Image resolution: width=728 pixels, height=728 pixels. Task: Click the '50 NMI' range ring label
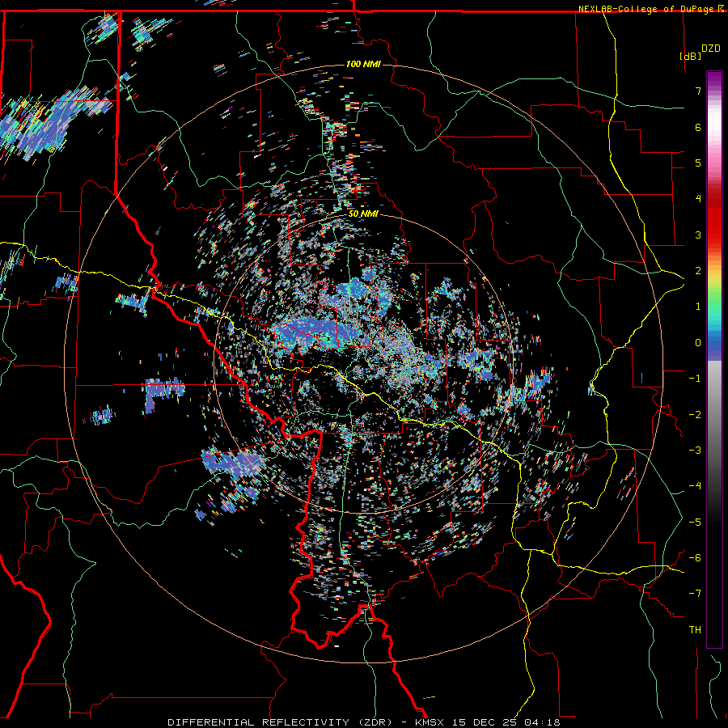pyautogui.click(x=363, y=214)
